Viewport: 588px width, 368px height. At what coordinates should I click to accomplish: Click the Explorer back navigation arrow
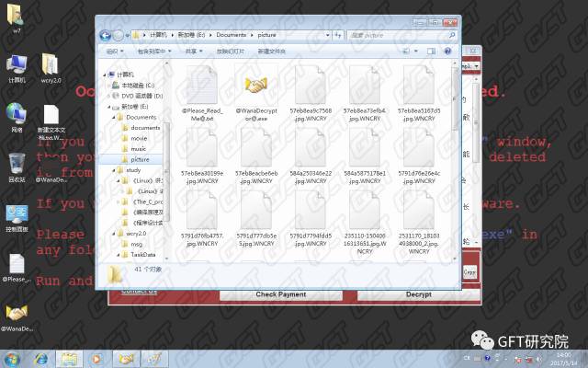point(104,35)
